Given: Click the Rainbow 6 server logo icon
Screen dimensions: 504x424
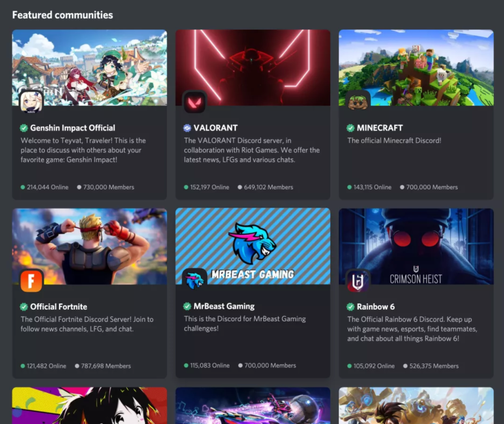Looking at the screenshot, I should tap(358, 281).
